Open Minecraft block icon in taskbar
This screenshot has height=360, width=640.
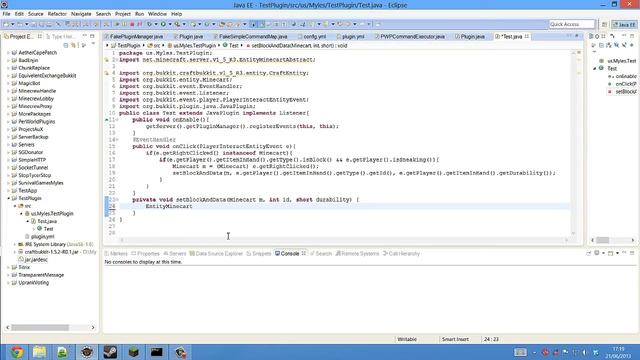click(133, 352)
